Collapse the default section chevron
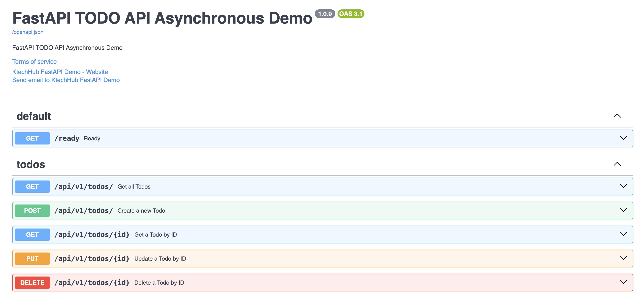Screen dimensions: 644x306 (x=617, y=116)
